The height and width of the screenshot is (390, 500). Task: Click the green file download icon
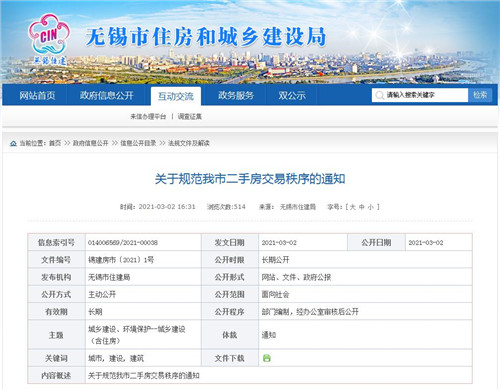point(267,358)
